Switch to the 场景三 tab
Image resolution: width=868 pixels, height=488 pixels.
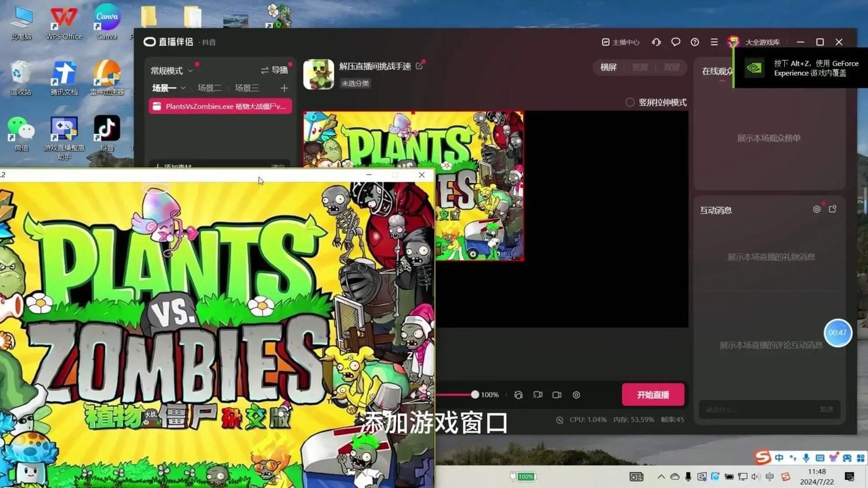247,88
